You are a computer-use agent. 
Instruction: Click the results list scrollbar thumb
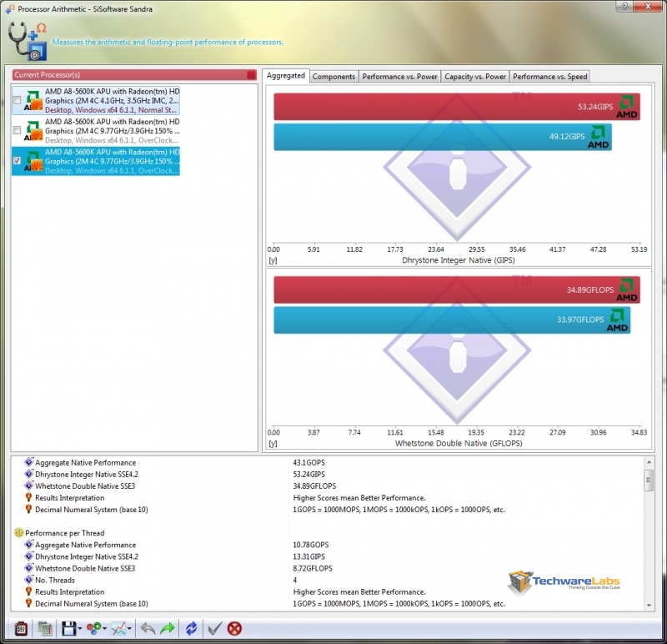649,480
